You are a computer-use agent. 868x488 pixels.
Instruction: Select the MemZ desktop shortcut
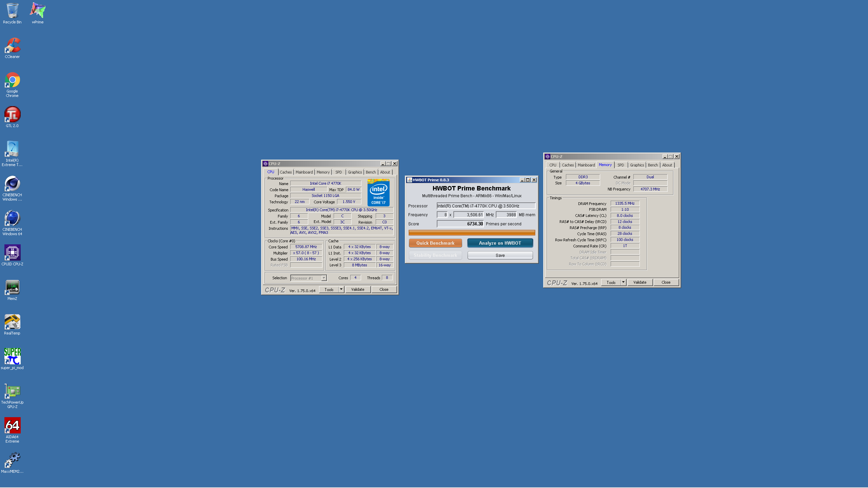(12, 290)
